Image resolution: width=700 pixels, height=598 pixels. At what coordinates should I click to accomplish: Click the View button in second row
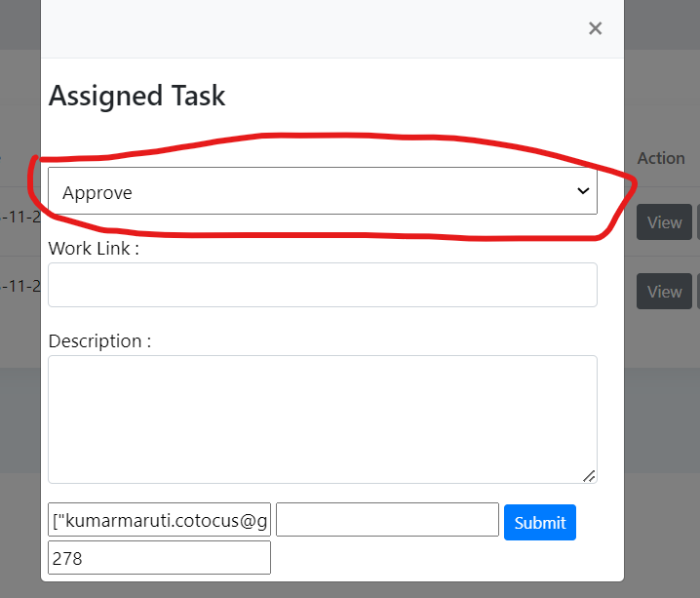pyautogui.click(x=664, y=292)
